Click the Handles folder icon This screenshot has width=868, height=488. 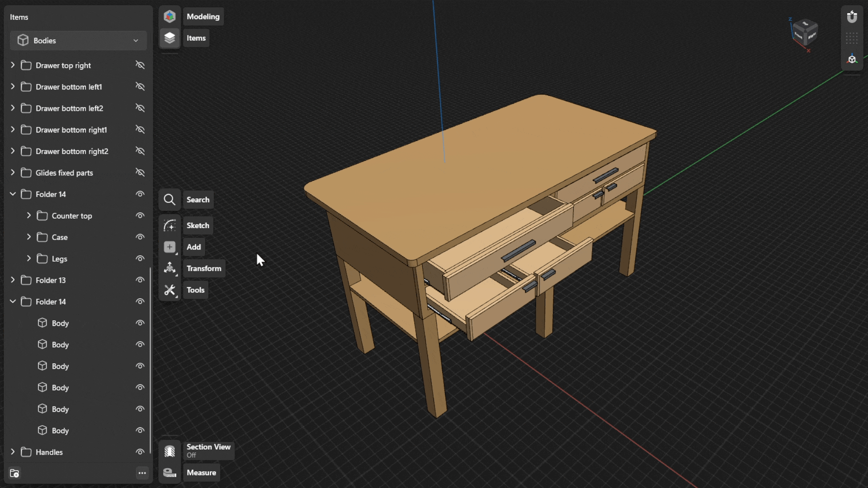tap(26, 452)
